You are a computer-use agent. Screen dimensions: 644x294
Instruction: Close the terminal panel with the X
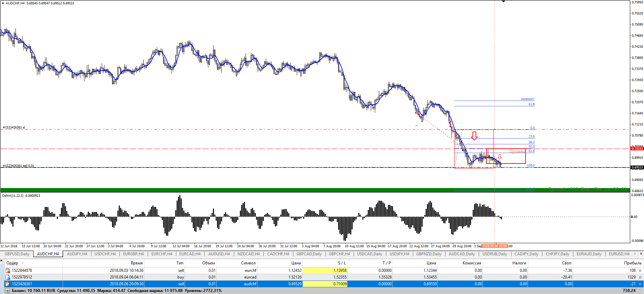(2, 260)
